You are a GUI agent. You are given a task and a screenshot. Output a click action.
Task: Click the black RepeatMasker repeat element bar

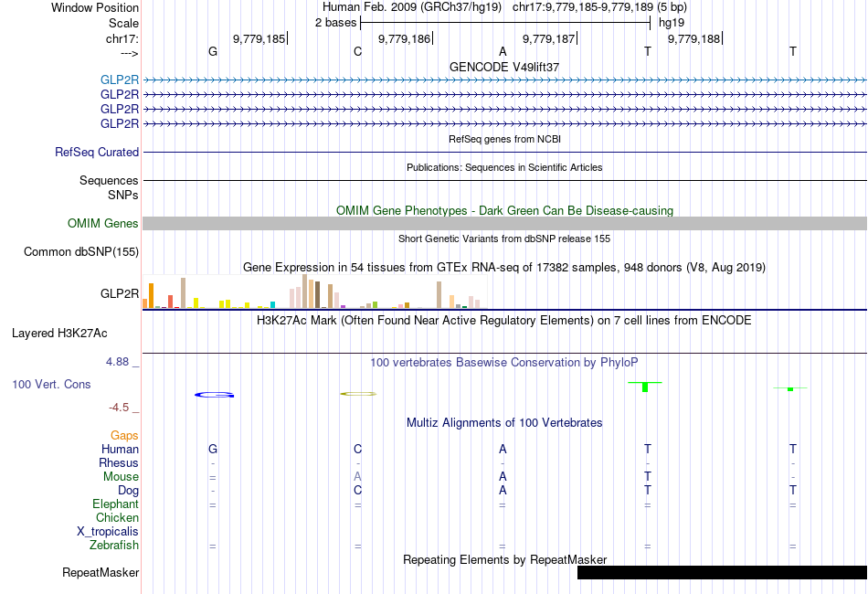pos(722,572)
